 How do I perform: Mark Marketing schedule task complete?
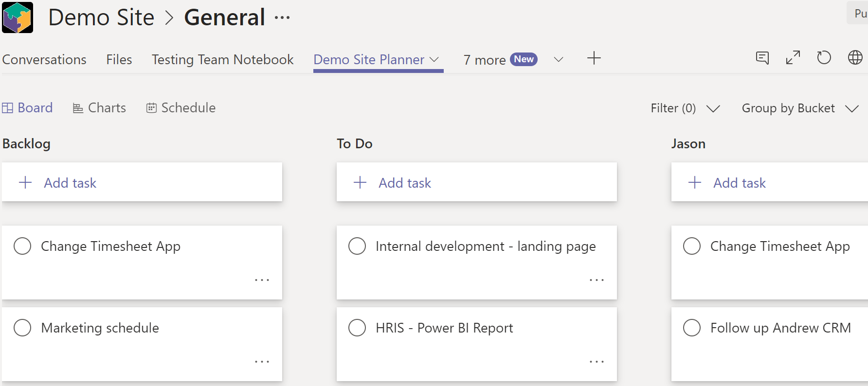point(22,328)
